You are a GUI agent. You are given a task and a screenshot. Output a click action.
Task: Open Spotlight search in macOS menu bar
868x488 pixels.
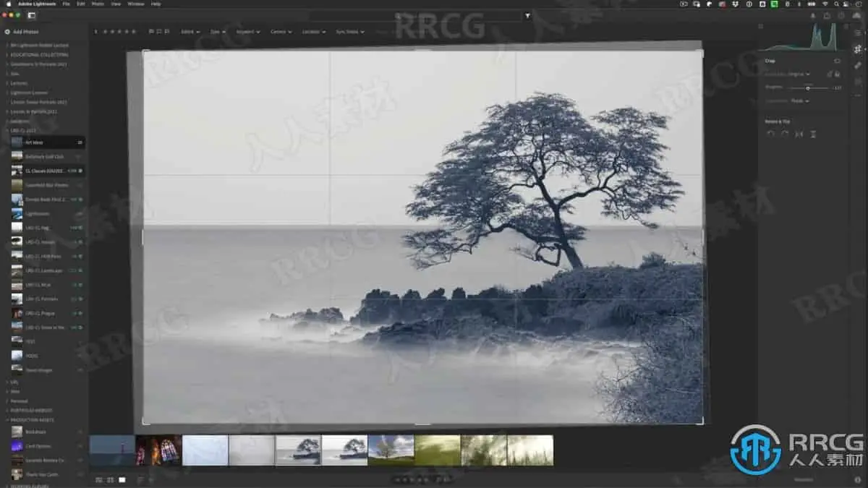point(835,4)
